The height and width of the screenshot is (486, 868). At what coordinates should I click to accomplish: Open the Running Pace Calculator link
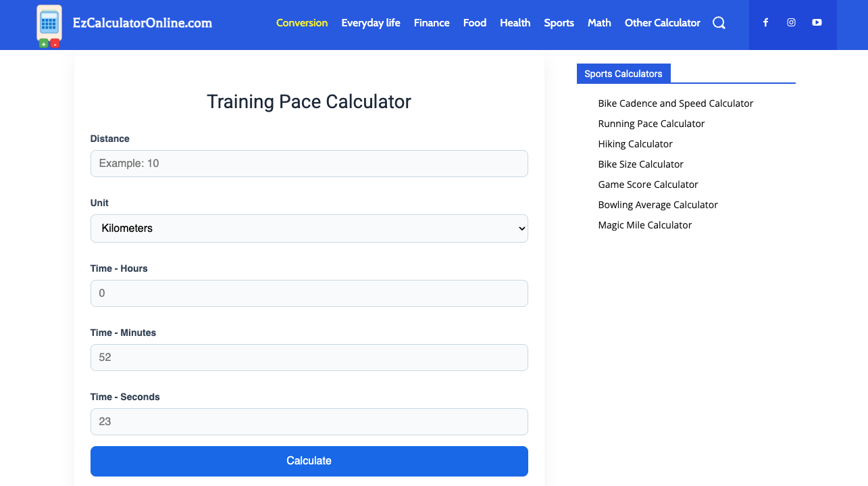[x=650, y=124]
